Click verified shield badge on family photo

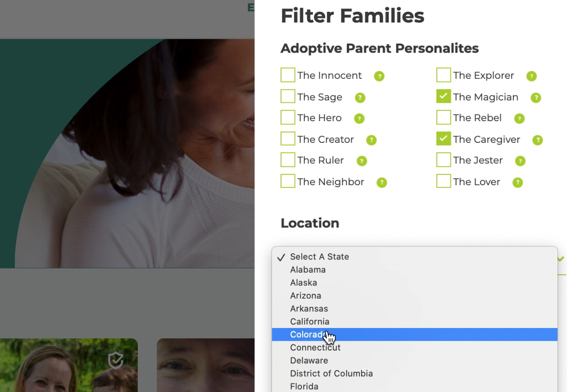click(x=116, y=360)
